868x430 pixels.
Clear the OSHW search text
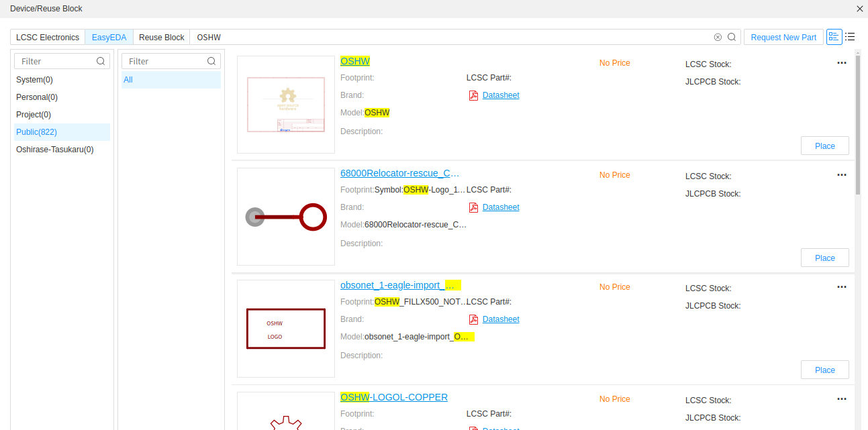(x=718, y=37)
